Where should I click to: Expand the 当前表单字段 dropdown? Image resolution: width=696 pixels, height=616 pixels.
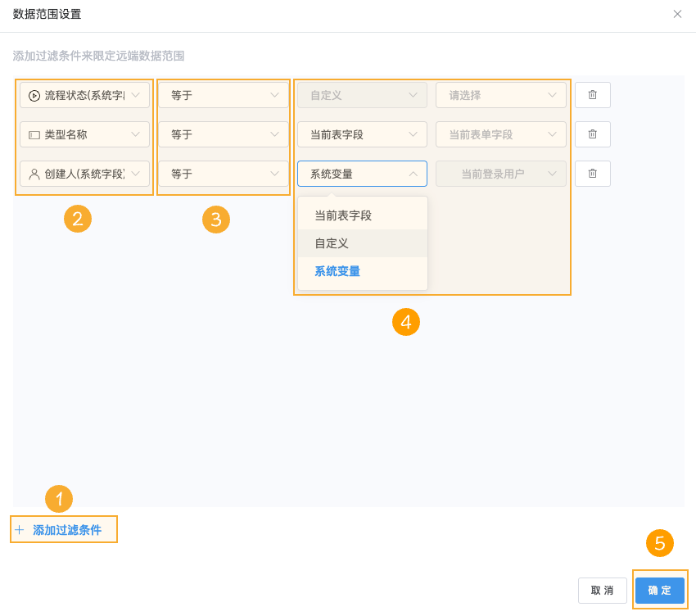point(501,134)
